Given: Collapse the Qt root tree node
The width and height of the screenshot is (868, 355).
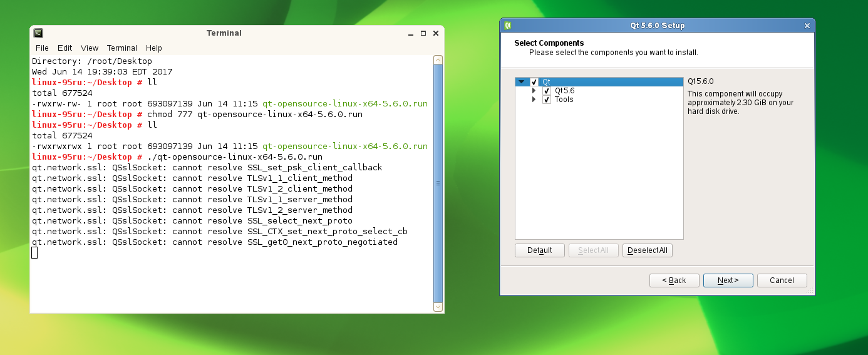Looking at the screenshot, I should [x=521, y=82].
